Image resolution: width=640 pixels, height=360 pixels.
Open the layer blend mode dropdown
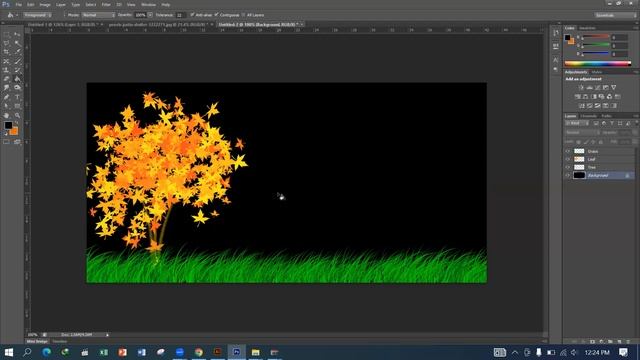pyautogui.click(x=582, y=132)
